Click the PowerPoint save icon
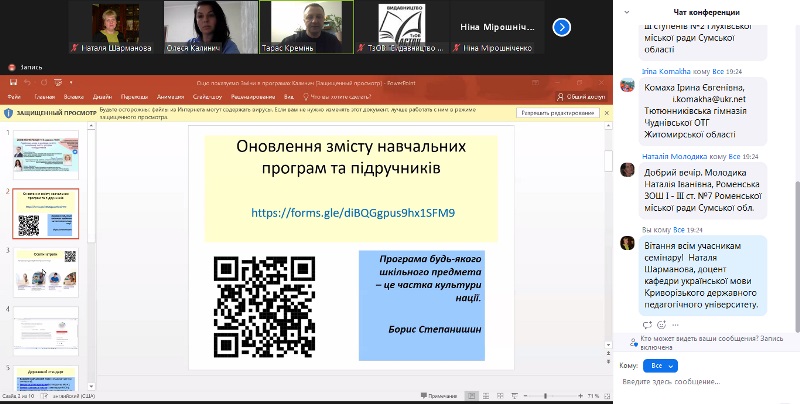Screen dimensions: 800x404 (x=13, y=84)
